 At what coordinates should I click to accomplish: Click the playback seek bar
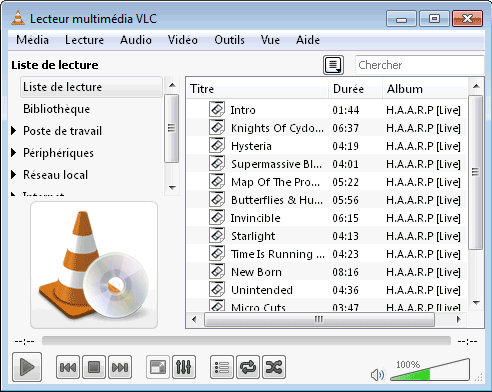(x=246, y=341)
